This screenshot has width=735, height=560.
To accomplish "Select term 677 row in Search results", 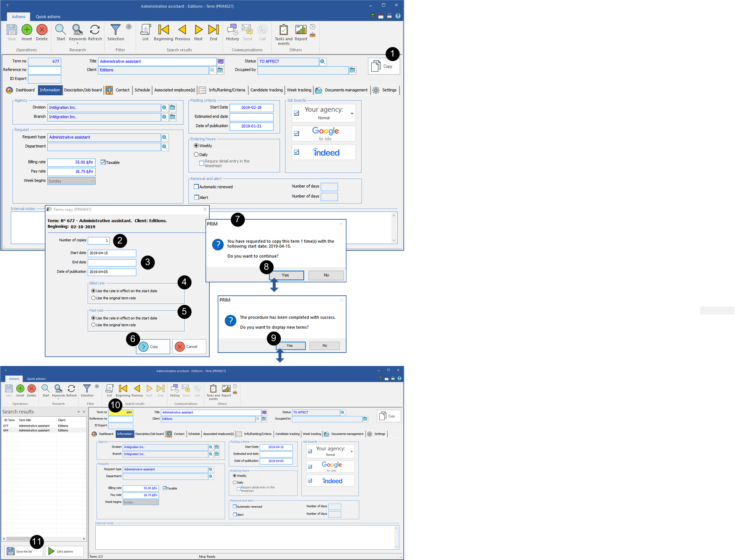I will [x=44, y=426].
